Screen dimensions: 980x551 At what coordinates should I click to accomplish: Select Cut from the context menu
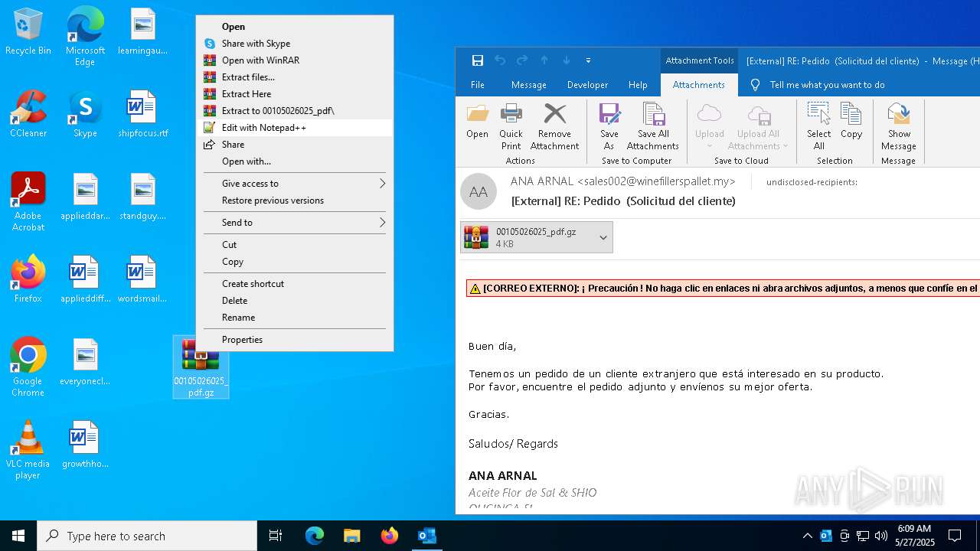[295, 245]
